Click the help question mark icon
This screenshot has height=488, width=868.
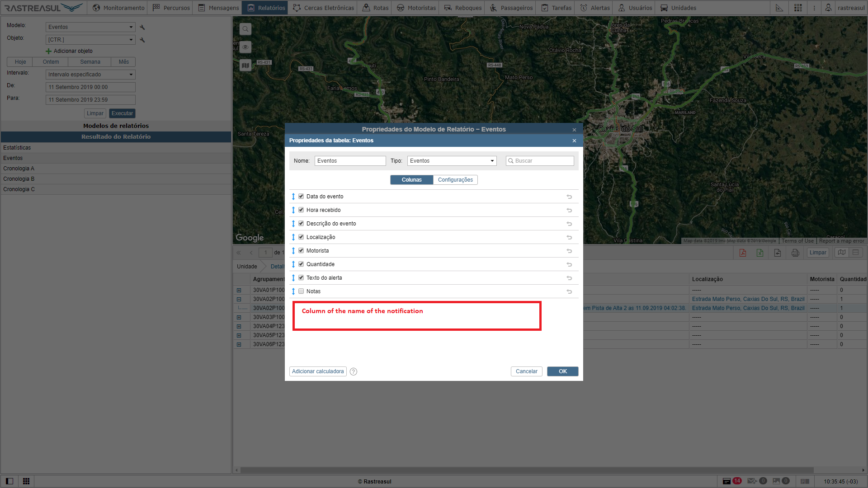(x=354, y=371)
